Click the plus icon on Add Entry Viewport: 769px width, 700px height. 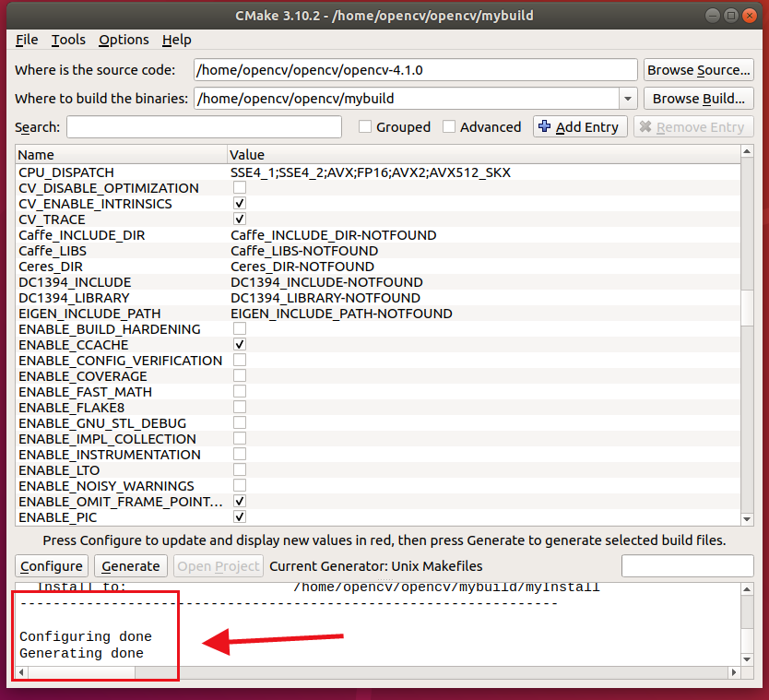pyautogui.click(x=544, y=126)
